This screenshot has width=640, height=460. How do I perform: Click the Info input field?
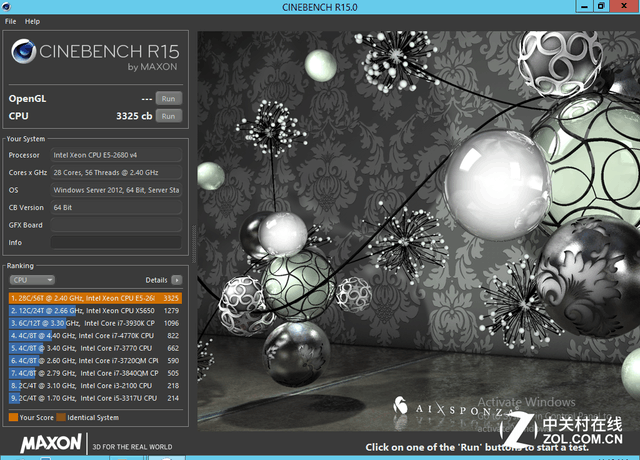[116, 242]
